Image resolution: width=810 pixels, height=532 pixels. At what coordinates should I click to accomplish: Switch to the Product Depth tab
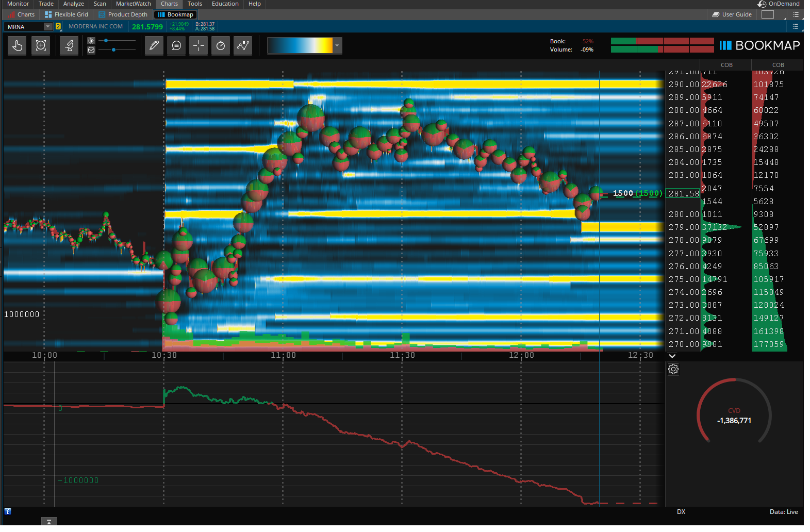[x=123, y=14]
